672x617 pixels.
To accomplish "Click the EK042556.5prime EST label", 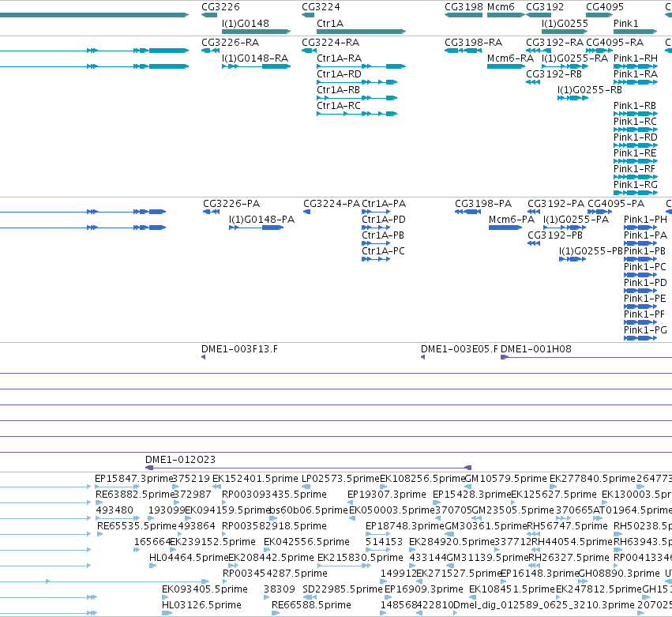I will point(307,542).
